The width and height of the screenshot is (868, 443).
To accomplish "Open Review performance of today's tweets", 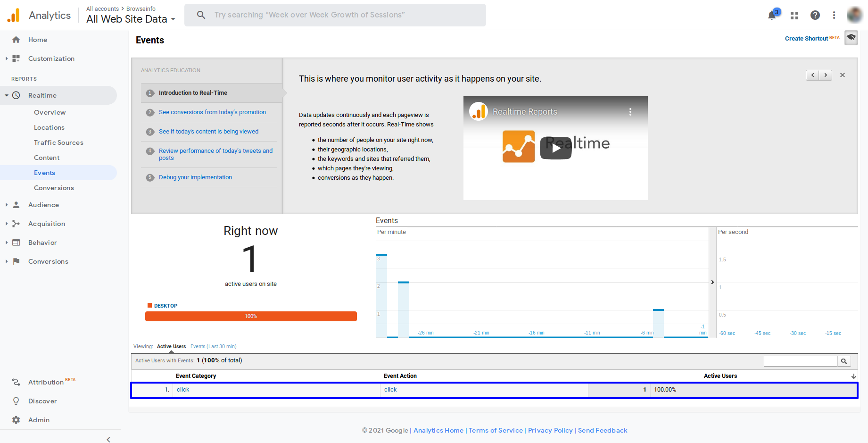I will 215,154.
